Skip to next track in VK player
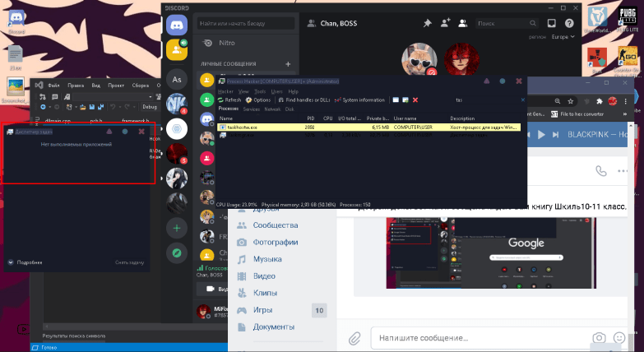Image resolution: width=644 pixels, height=352 pixels. click(556, 134)
